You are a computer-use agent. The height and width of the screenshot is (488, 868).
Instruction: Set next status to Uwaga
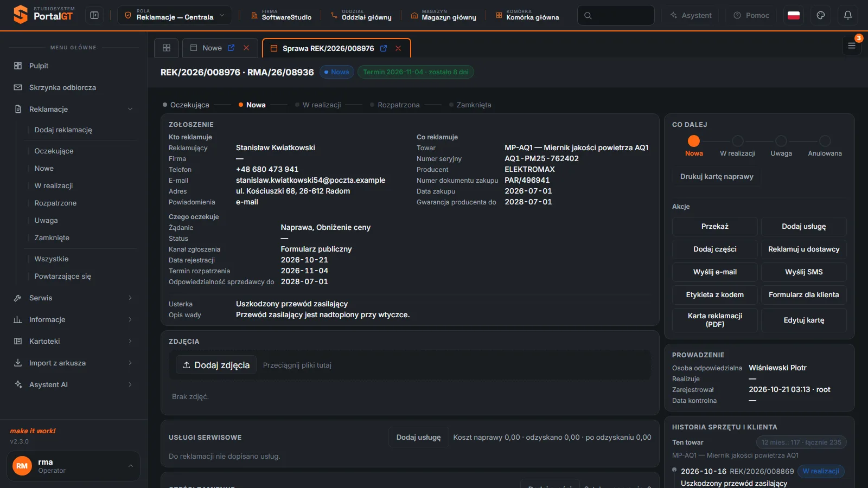tap(781, 146)
